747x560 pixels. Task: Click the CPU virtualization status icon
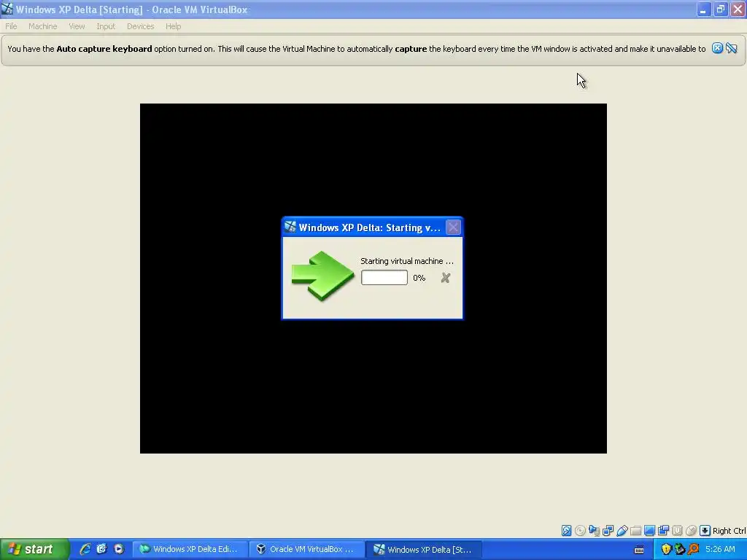point(677,531)
